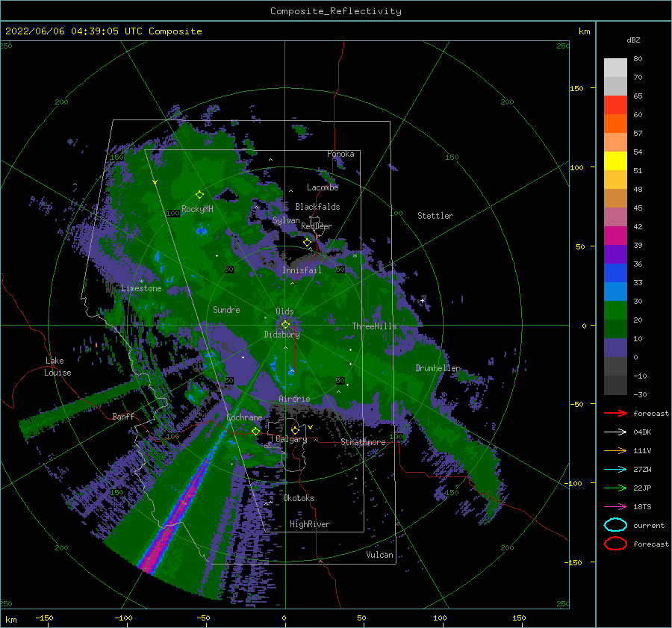Click the dBZ legend heading
Viewport: 672px width, 628px height.
coord(633,40)
